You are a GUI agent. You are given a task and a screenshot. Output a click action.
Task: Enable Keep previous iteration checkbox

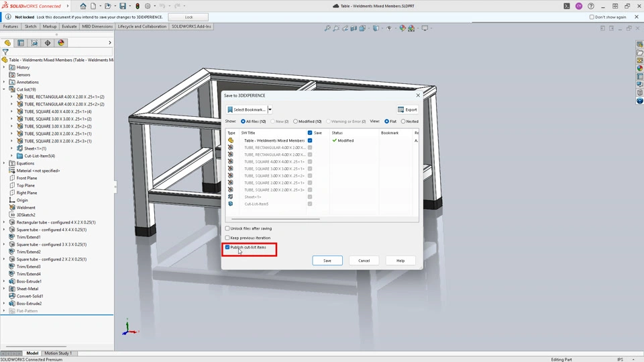[x=227, y=238]
